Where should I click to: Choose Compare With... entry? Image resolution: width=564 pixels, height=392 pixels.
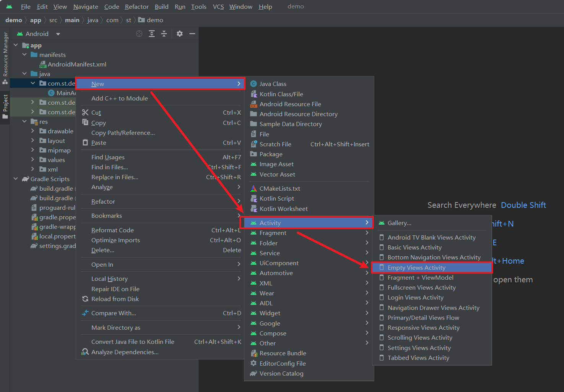pyautogui.click(x=160, y=313)
